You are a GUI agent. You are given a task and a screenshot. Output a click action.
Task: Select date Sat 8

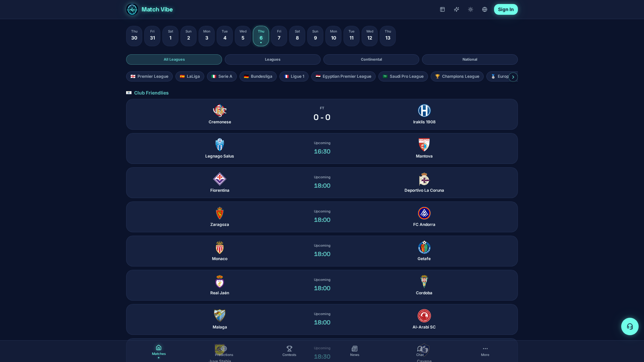click(x=297, y=36)
